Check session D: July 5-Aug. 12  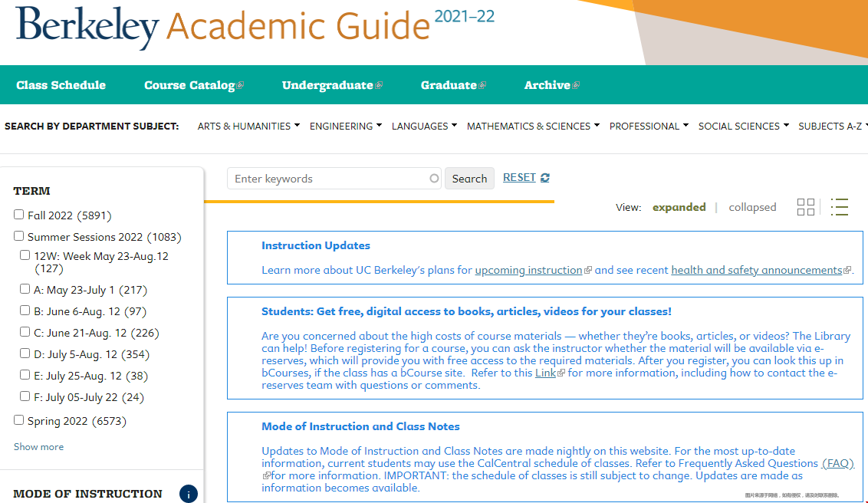[25, 353]
